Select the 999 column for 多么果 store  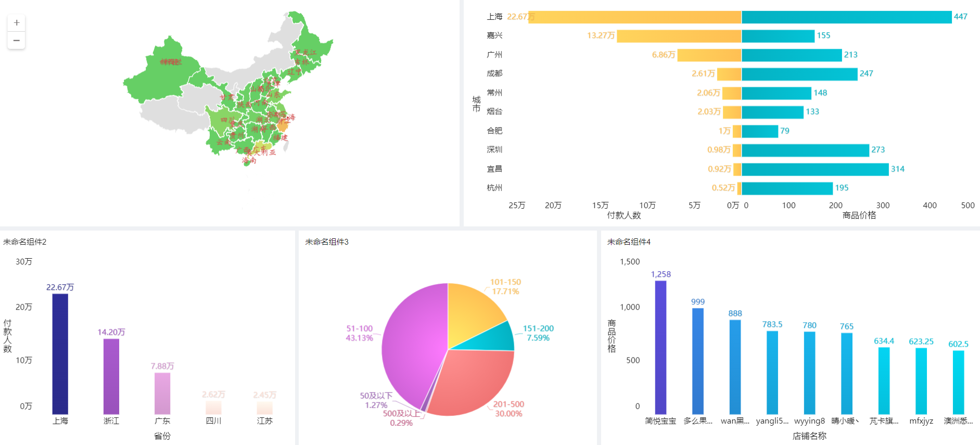click(698, 361)
